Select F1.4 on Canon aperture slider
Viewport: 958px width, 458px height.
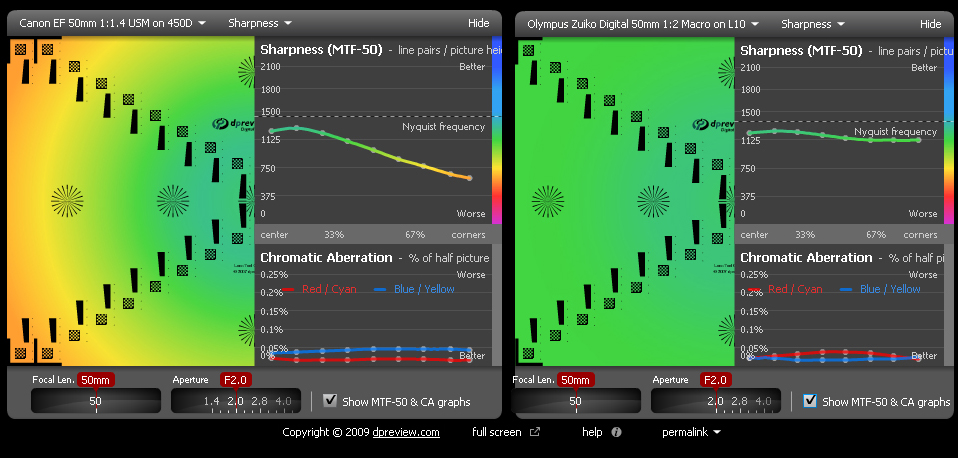[212, 401]
